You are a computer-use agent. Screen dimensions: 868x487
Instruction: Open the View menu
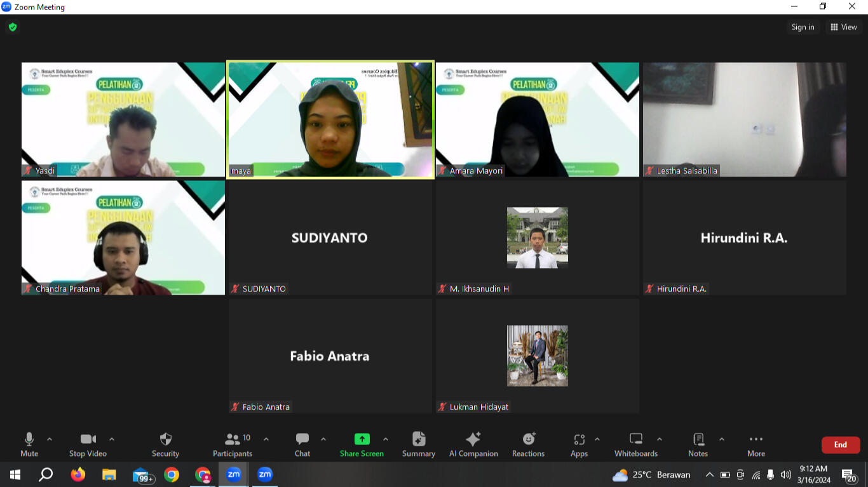click(844, 27)
